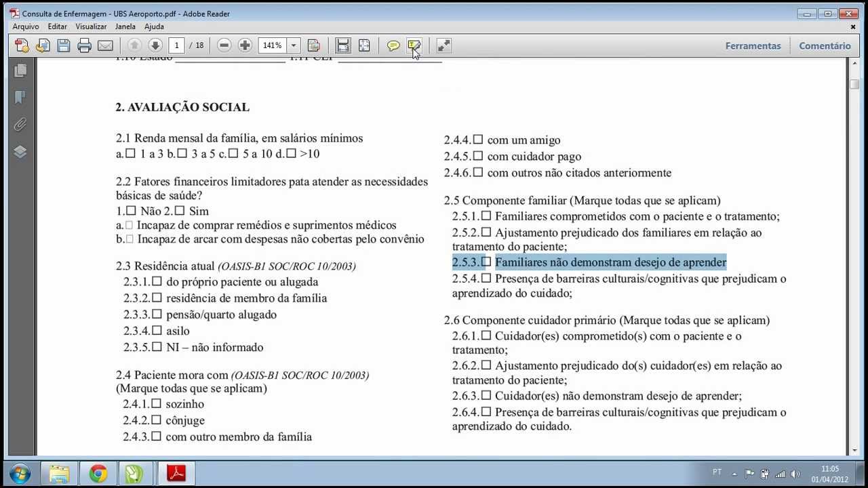
Task: Go to next page arrow
Action: tap(155, 45)
